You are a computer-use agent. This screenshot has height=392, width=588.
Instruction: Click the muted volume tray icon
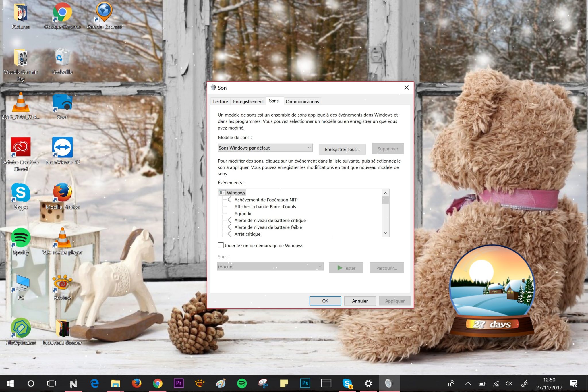[509, 383]
